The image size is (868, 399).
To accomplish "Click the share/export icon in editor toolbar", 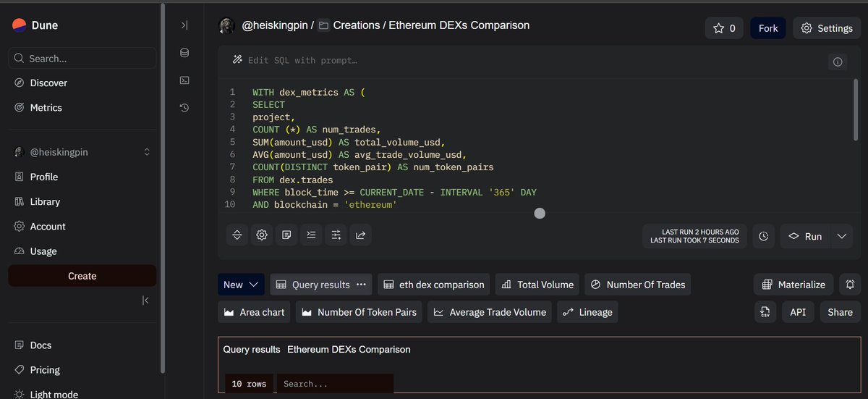I will click(x=360, y=235).
